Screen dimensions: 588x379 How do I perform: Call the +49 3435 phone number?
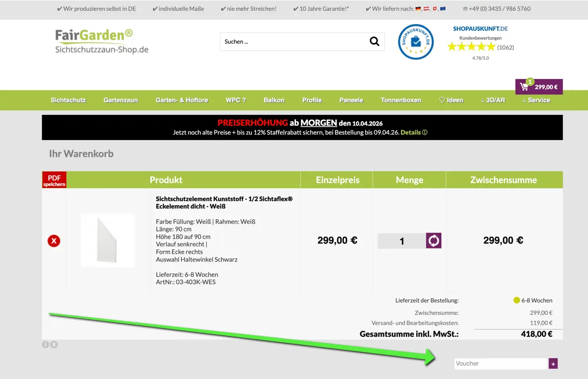tap(496, 8)
